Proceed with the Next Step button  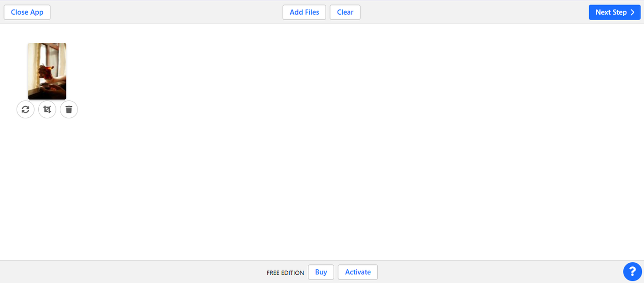(x=614, y=12)
